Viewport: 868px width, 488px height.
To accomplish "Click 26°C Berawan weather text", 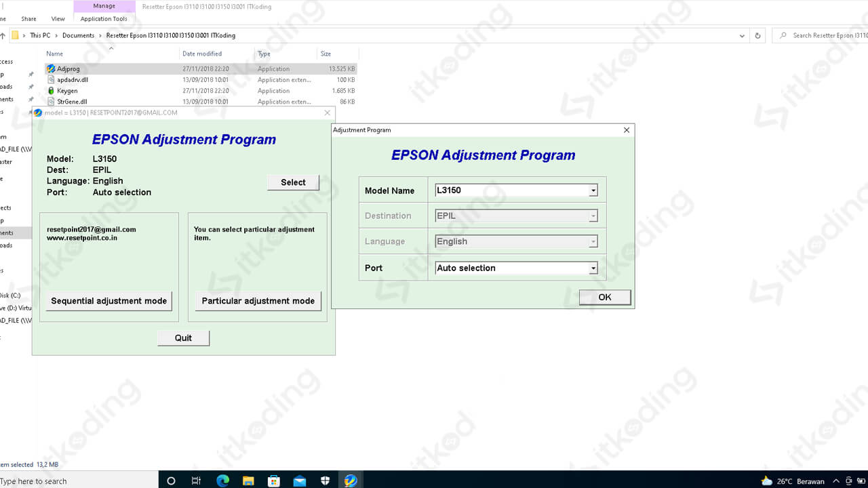I will point(801,481).
